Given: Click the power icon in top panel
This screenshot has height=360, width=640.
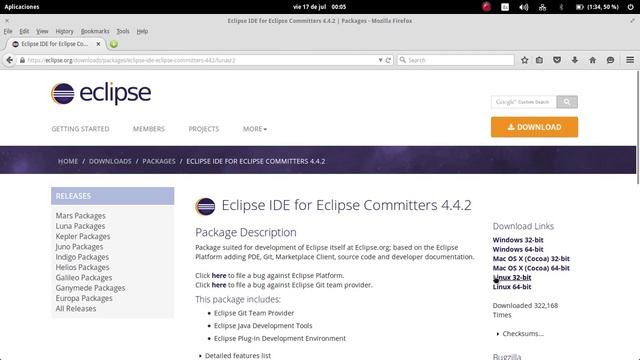Looking at the screenshot, I should (631, 7).
